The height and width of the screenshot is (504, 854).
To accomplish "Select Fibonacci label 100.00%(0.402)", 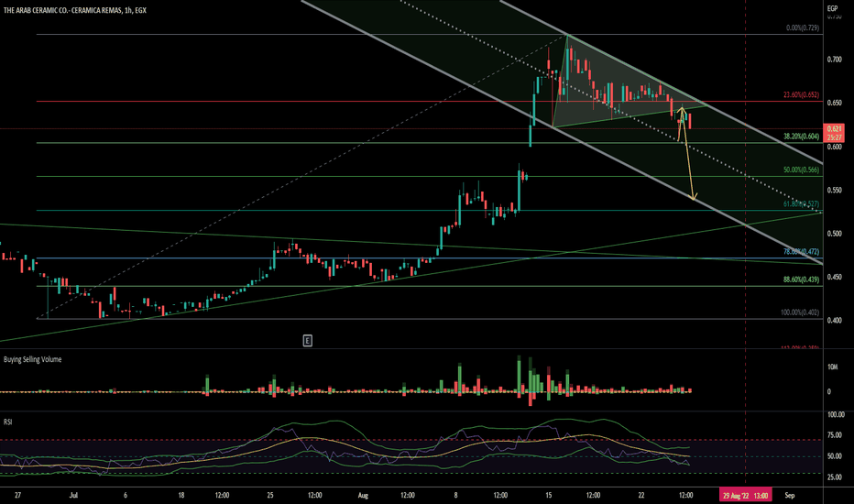I will pos(800,312).
